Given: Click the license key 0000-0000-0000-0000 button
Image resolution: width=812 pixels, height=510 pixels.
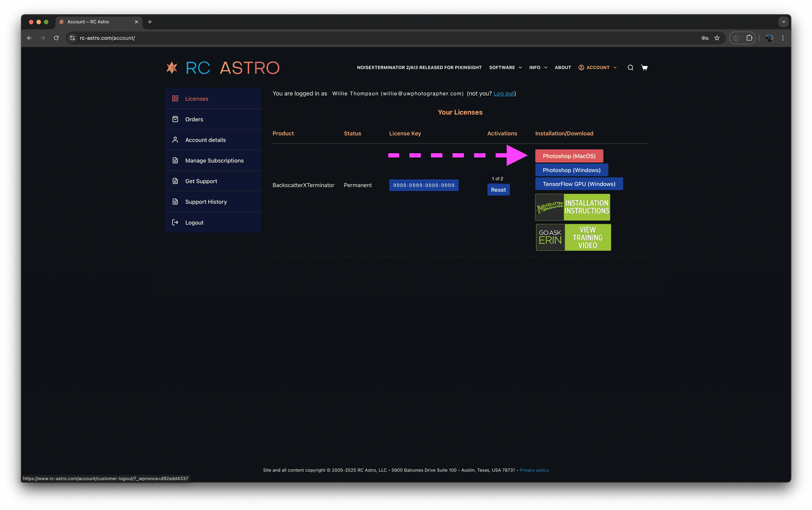Looking at the screenshot, I should click(x=424, y=185).
